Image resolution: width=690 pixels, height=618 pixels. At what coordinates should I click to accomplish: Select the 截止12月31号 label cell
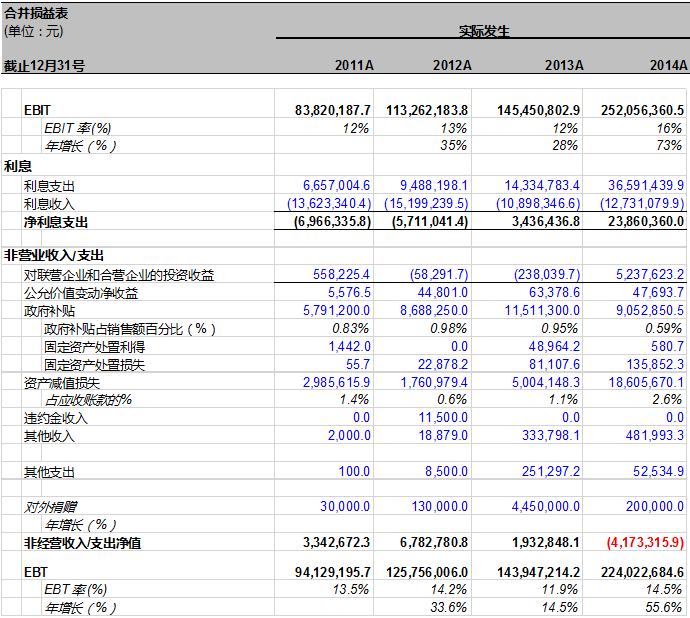click(x=43, y=65)
